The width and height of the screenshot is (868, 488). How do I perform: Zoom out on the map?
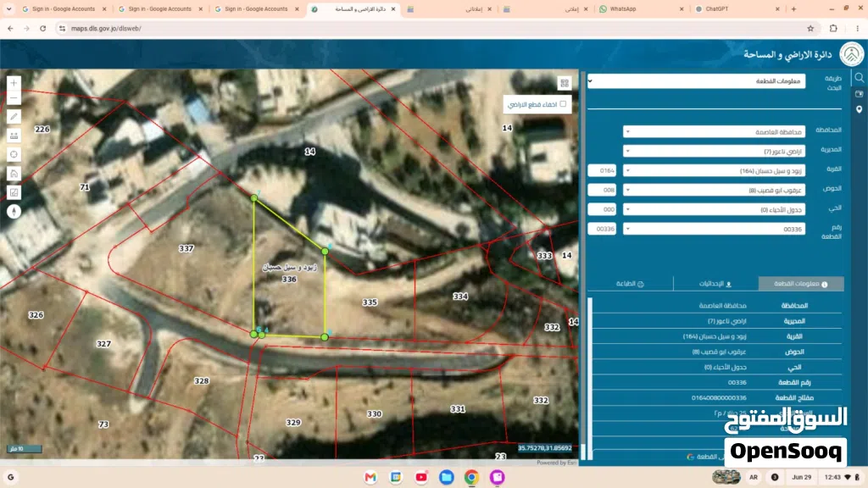coord(14,98)
